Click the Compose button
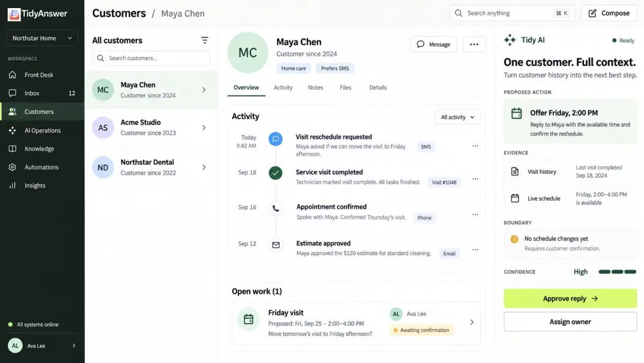The height and width of the screenshot is (363, 644). (609, 13)
